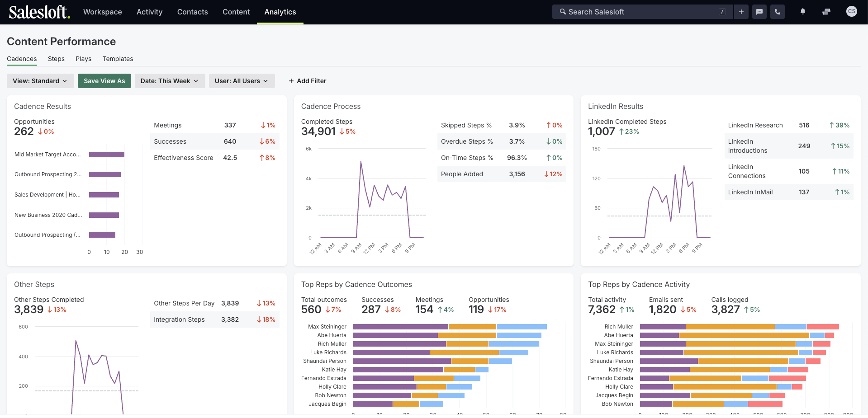The width and height of the screenshot is (868, 418).
Task: Open Activity menu
Action: click(x=149, y=12)
